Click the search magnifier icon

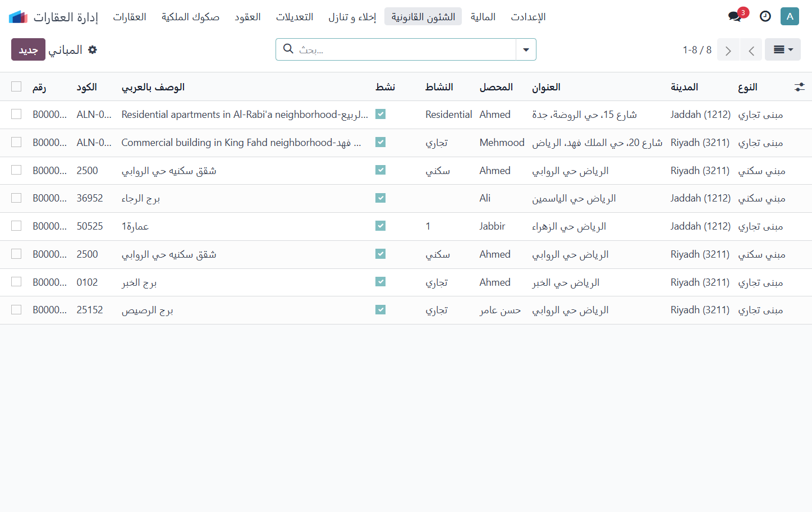pos(288,49)
